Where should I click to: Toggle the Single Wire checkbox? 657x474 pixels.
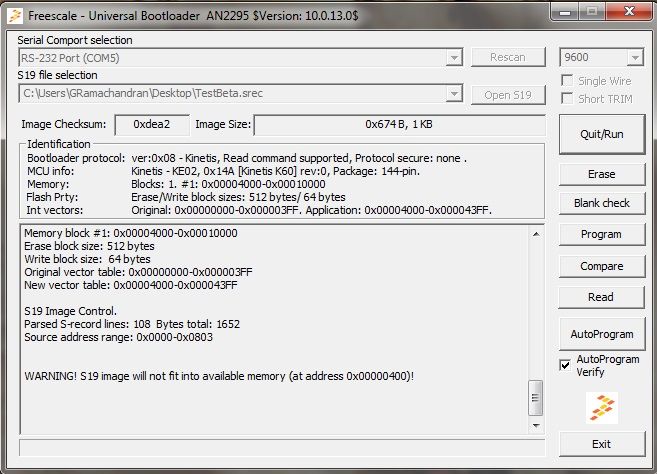point(567,80)
